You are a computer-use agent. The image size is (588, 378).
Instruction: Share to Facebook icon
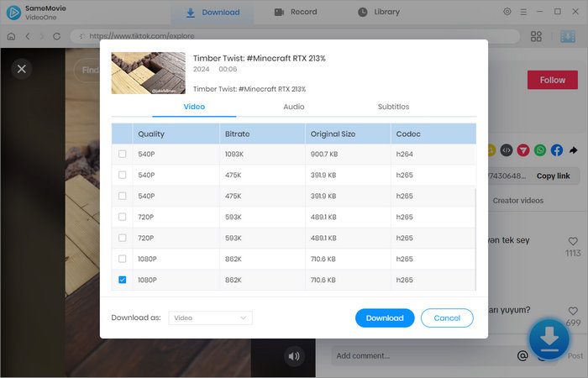[x=557, y=150]
